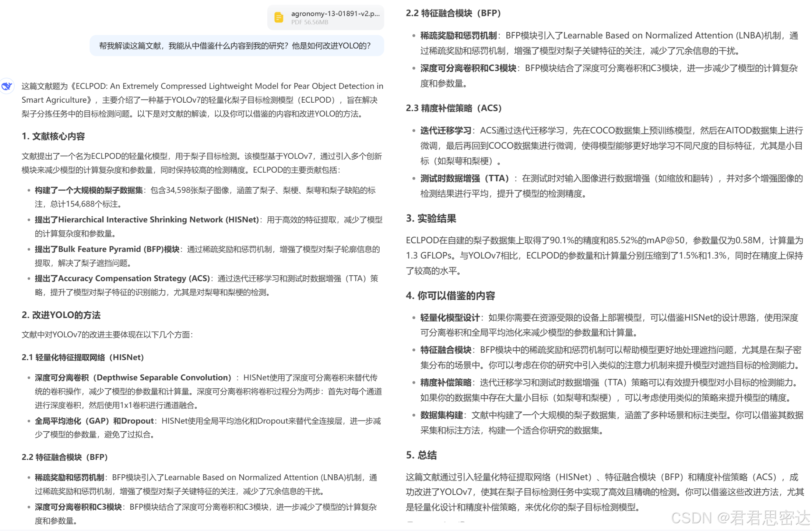Click the PDF 56.56MB file size label
Screen dimensions: 812x531
pyautogui.click(x=309, y=22)
